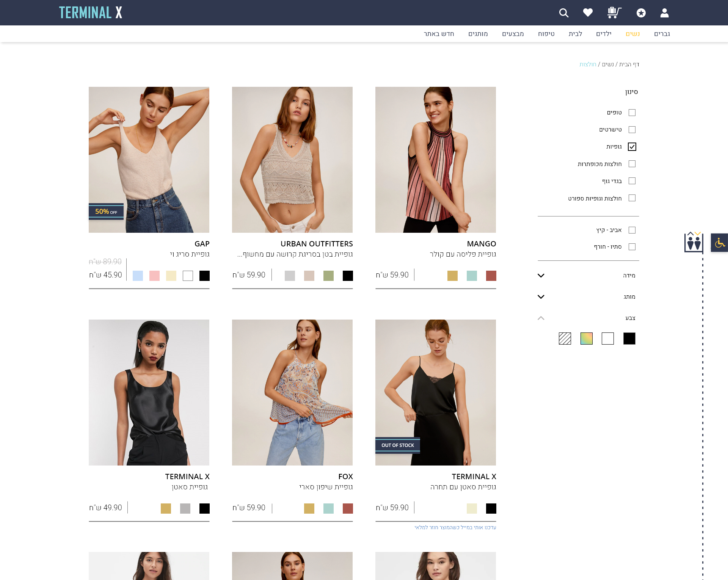Open the GAP brand title link
Viewport: 728px width, 580px height.
pos(202,244)
